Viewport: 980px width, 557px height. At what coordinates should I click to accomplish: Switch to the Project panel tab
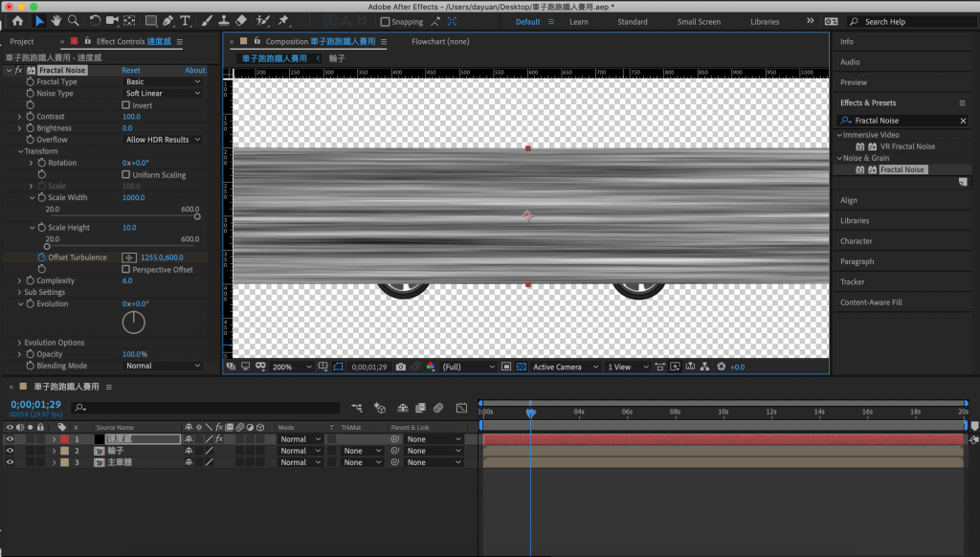pos(22,42)
